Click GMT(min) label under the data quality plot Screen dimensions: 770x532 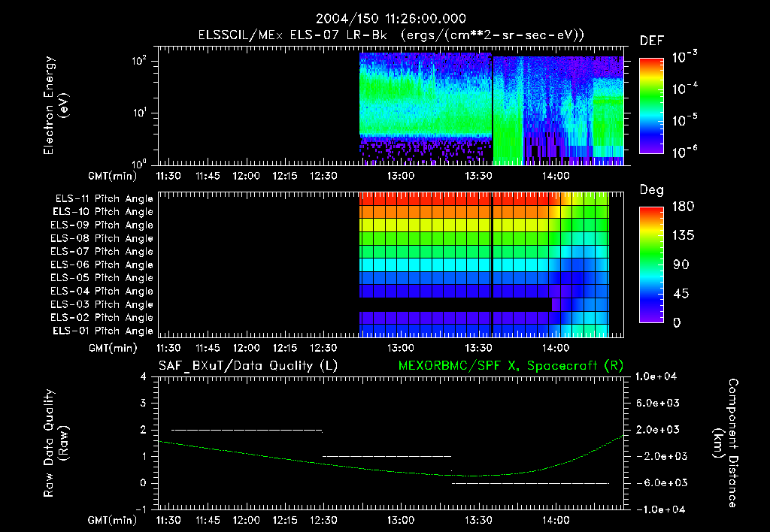click(113, 520)
